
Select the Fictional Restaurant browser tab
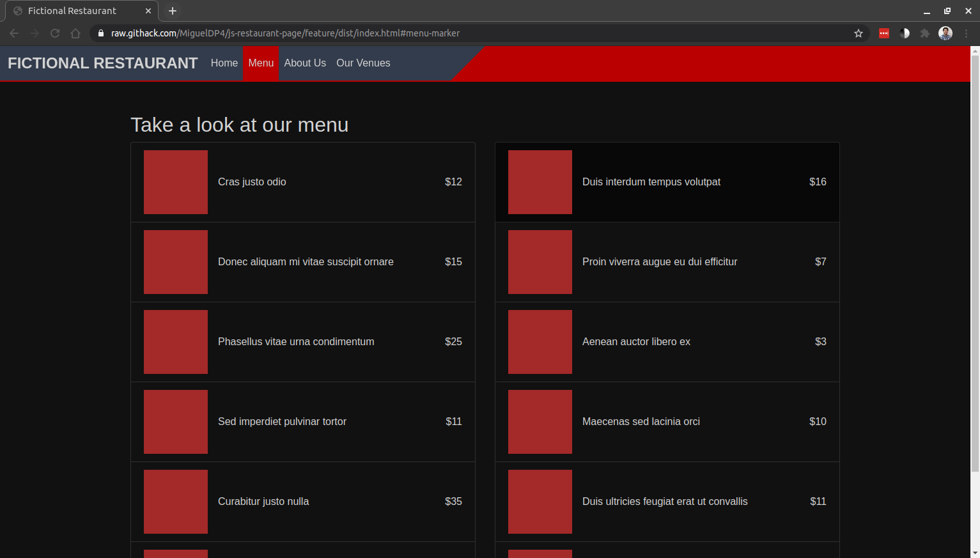[x=82, y=11]
